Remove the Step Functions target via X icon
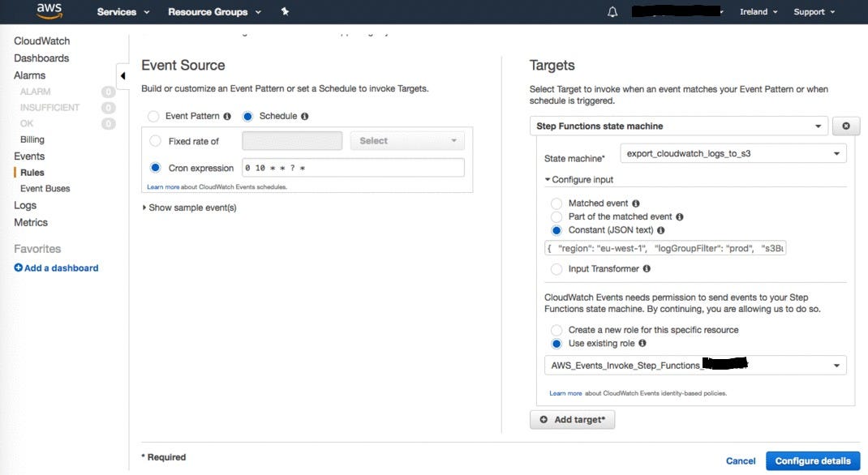 (844, 126)
